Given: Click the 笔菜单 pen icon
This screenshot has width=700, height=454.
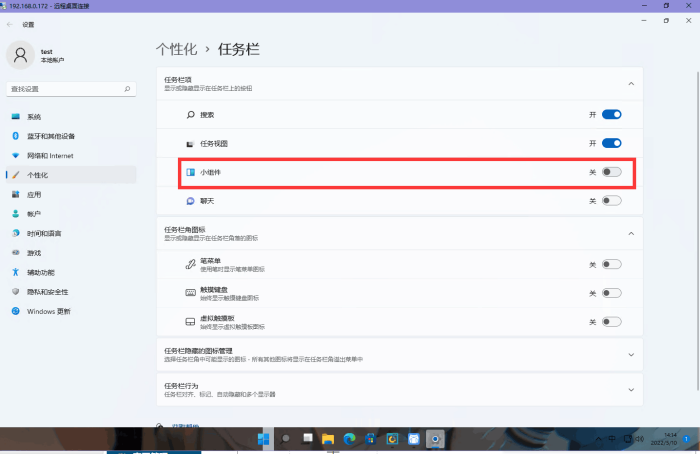Looking at the screenshot, I should 190,264.
